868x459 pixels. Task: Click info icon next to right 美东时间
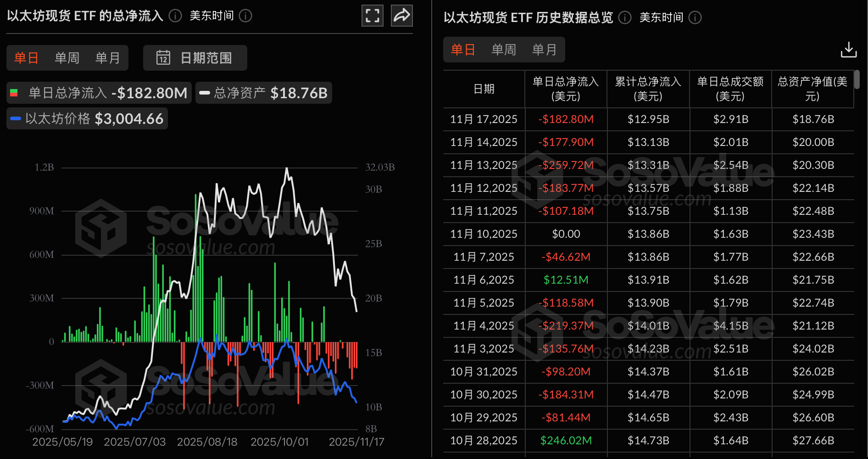tap(695, 17)
